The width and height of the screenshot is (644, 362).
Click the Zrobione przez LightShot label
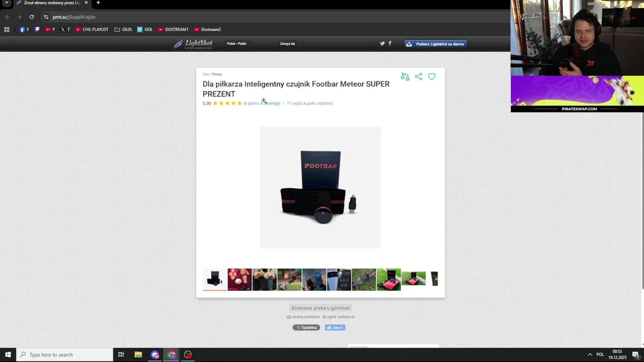coord(320,308)
